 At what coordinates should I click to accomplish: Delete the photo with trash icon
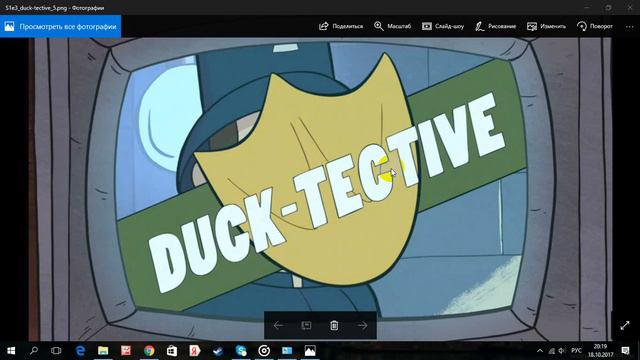click(x=334, y=325)
